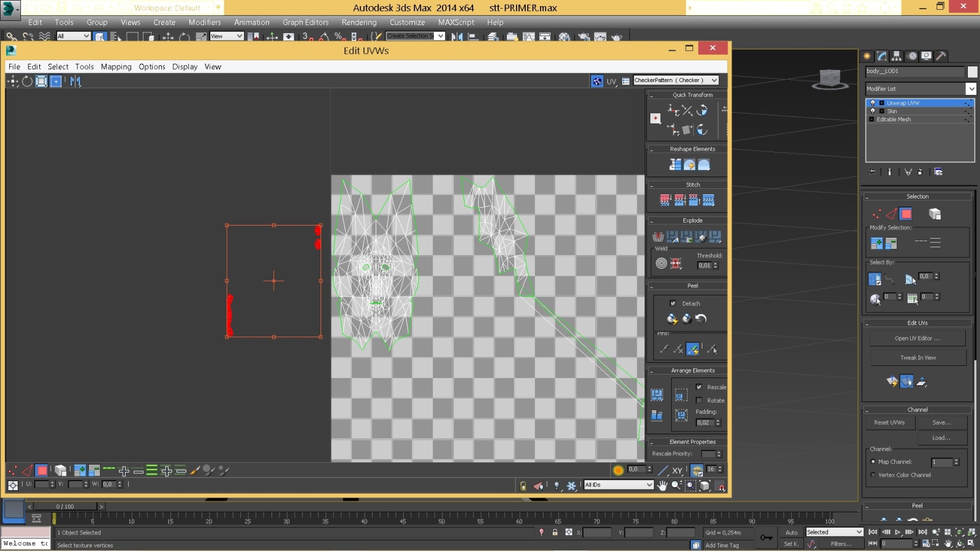This screenshot has height=551, width=980.
Task: Click the object color swatch beside body_LOD1
Action: click(972, 72)
